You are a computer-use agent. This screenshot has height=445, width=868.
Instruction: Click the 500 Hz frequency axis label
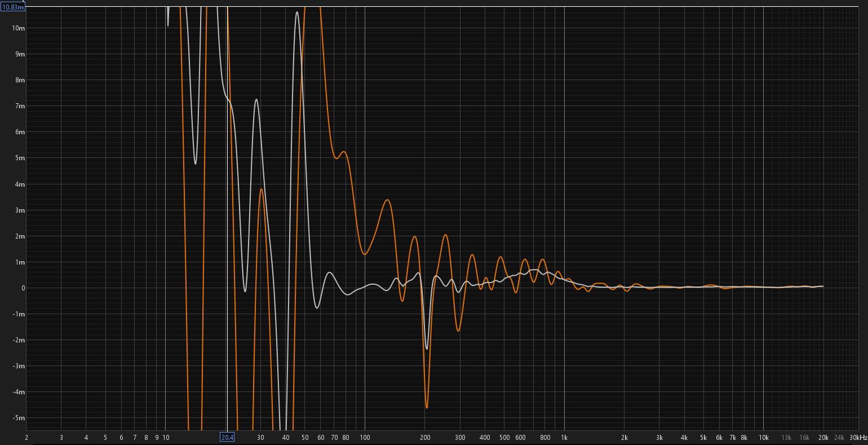pyautogui.click(x=504, y=438)
